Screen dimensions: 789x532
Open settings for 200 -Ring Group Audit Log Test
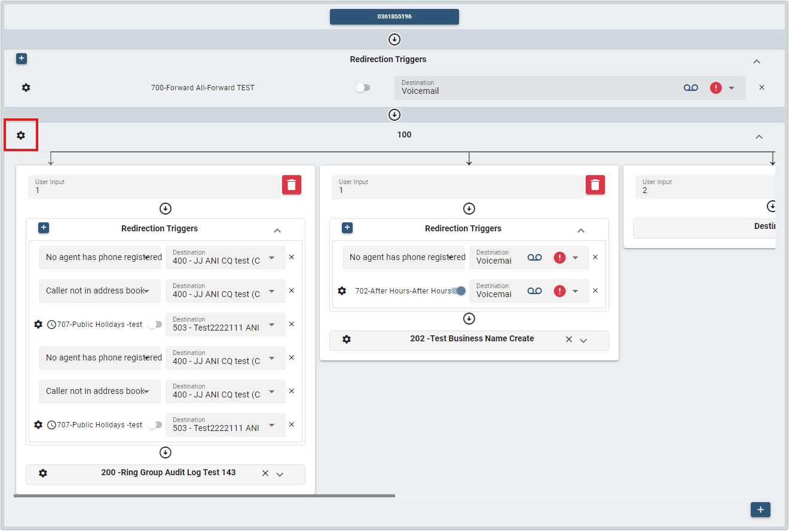[x=43, y=473]
